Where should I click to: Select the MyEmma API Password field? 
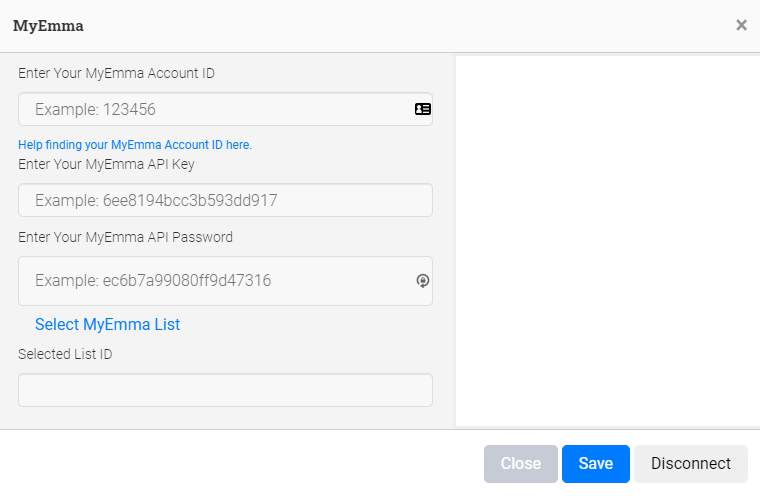[215, 281]
